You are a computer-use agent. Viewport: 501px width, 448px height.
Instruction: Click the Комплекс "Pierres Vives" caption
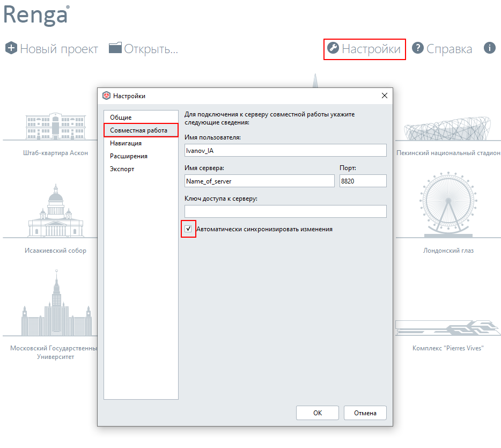448,348
